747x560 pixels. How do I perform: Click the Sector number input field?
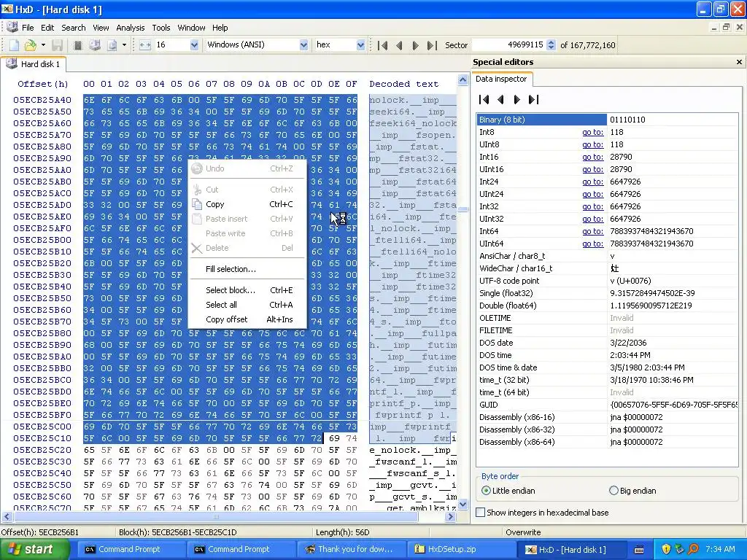pyautogui.click(x=508, y=45)
